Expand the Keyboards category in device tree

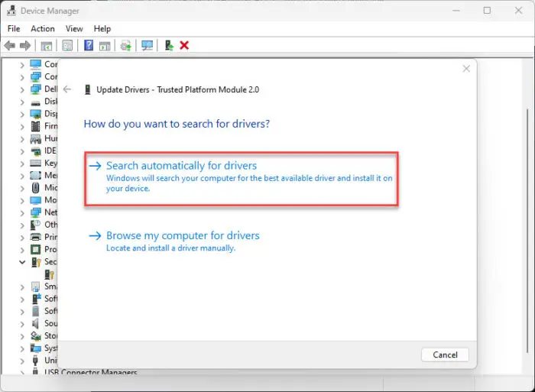22,163
